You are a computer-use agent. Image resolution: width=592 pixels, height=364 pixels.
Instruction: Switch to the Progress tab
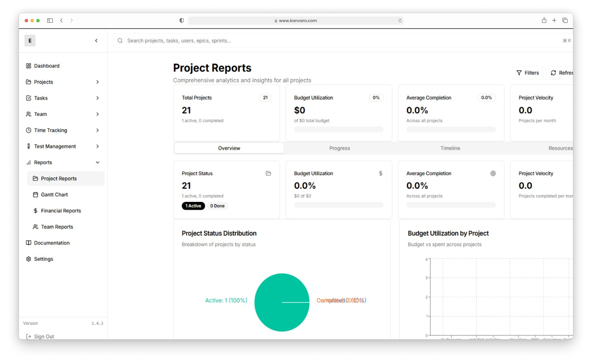point(339,148)
